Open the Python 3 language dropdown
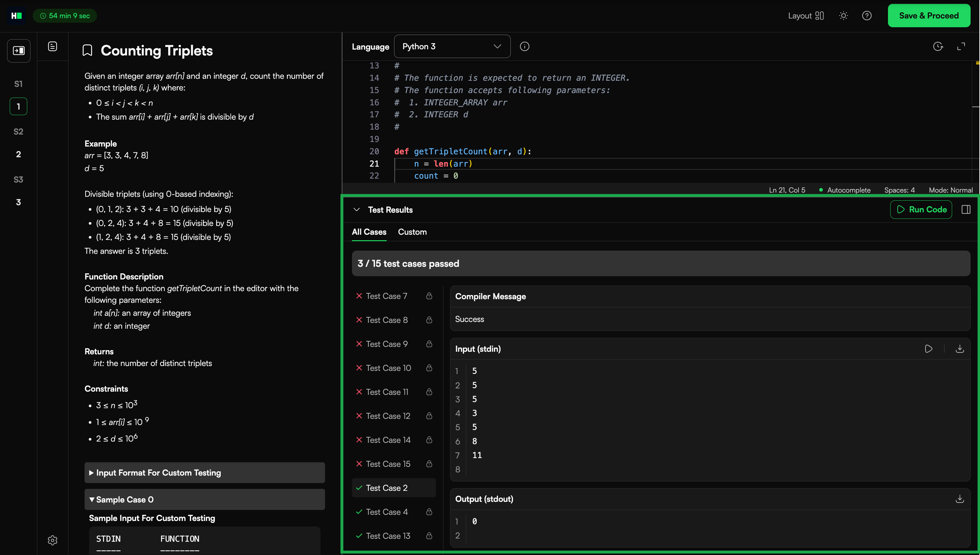 (x=452, y=46)
